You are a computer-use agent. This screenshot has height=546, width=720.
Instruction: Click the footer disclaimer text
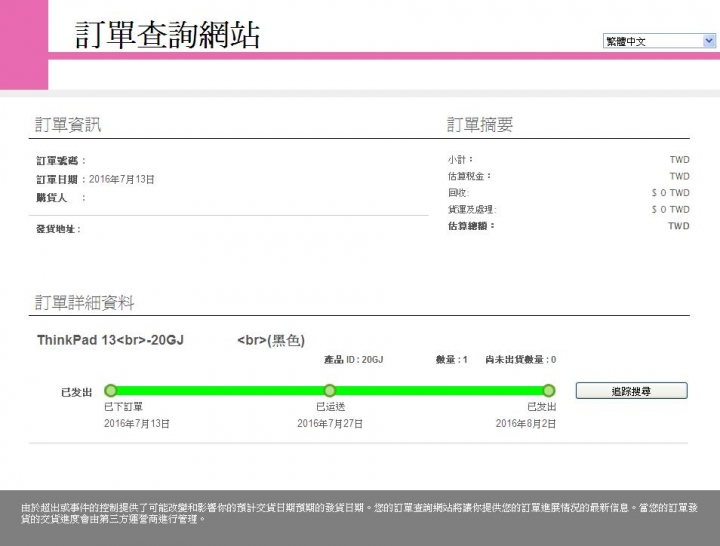[360, 513]
